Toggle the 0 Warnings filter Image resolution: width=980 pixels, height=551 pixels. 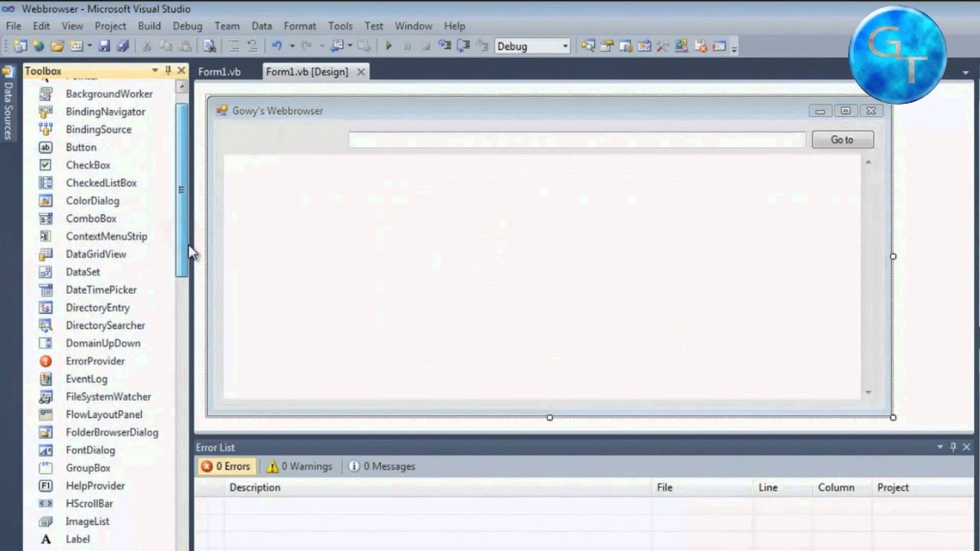(x=299, y=466)
